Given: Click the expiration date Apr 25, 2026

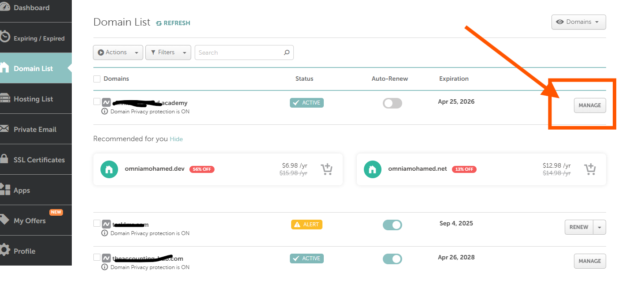Looking at the screenshot, I should 456,101.
